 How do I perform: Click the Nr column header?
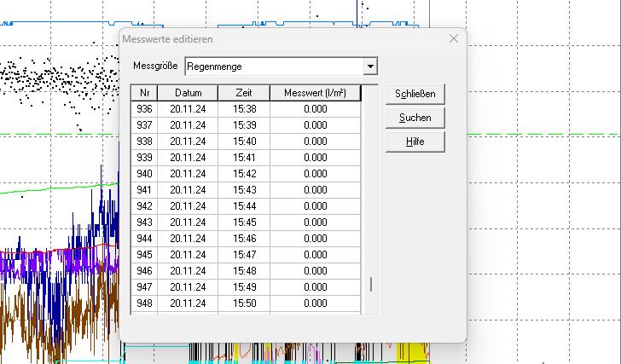click(x=145, y=93)
